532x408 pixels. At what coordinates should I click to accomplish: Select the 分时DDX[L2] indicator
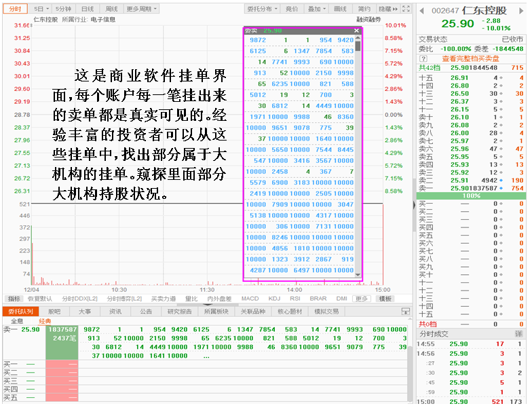[x=79, y=299]
